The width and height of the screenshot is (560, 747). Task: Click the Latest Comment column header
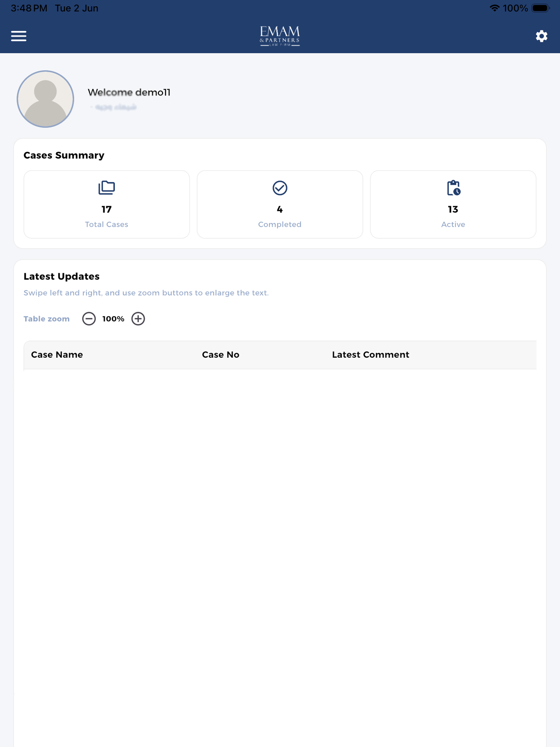coord(371,354)
